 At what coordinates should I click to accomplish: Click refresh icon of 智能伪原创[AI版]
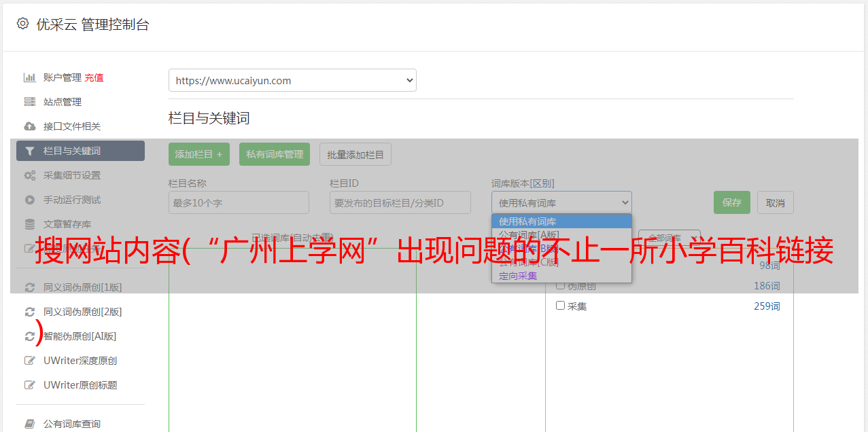[x=29, y=336]
